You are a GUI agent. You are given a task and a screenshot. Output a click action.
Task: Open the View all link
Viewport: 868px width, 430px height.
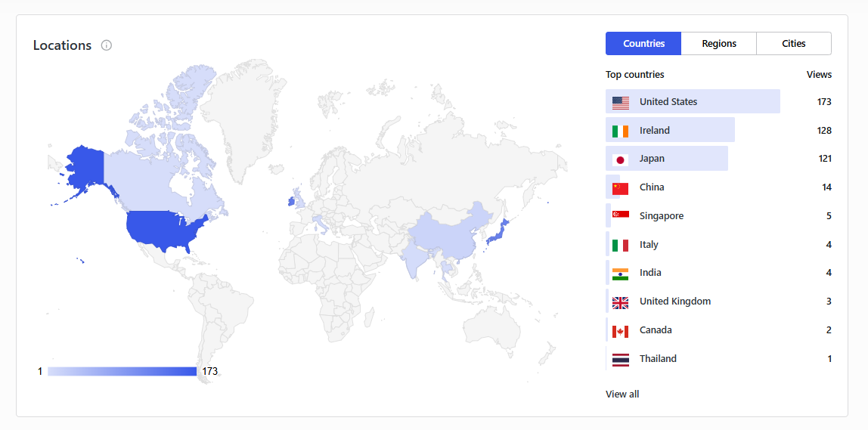(x=622, y=394)
